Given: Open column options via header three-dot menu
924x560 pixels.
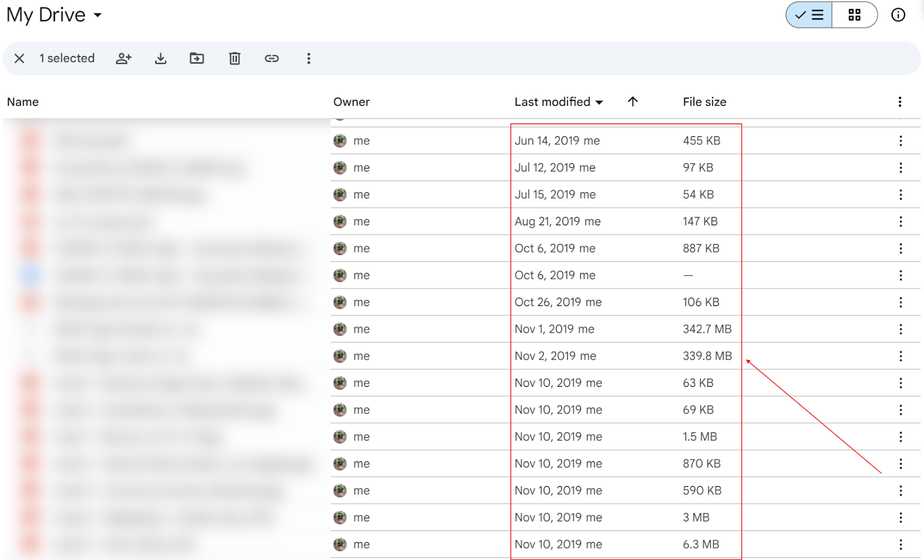Looking at the screenshot, I should 899,102.
